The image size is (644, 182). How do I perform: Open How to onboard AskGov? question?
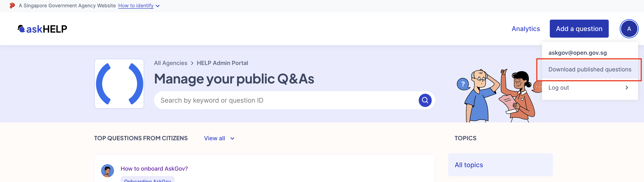tap(154, 169)
